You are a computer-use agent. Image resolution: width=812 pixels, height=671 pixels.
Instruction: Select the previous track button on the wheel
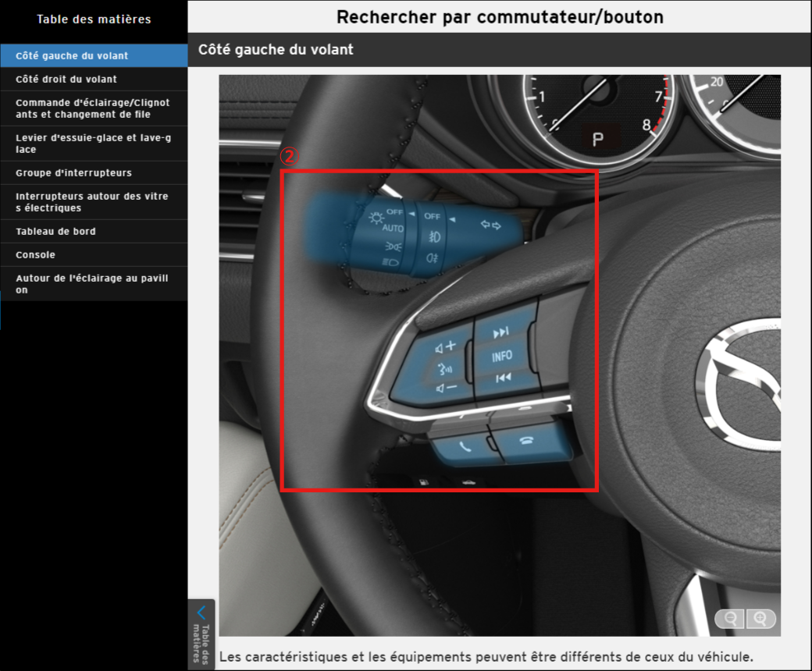point(503,378)
